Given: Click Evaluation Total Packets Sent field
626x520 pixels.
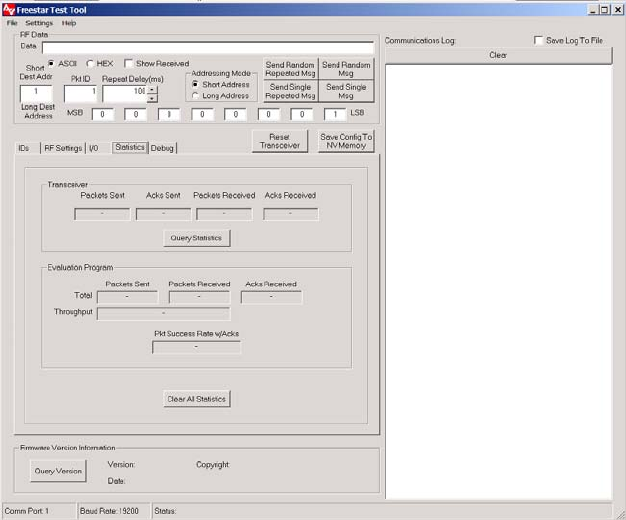Looking at the screenshot, I should pos(127,297).
